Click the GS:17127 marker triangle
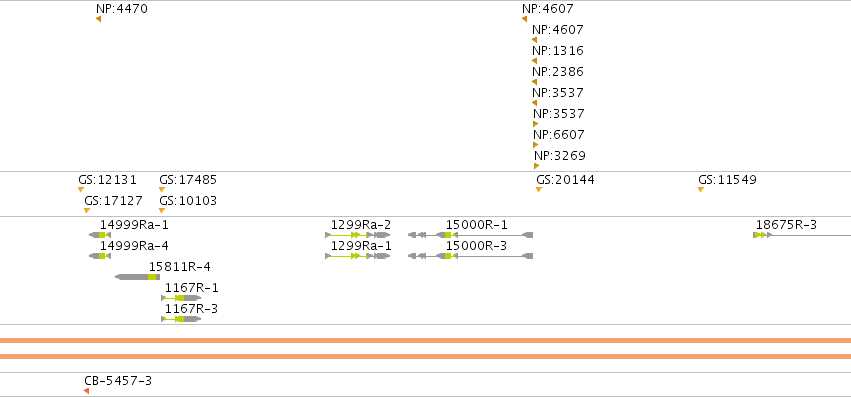Viewport: 851px width, 397px height. [87, 211]
